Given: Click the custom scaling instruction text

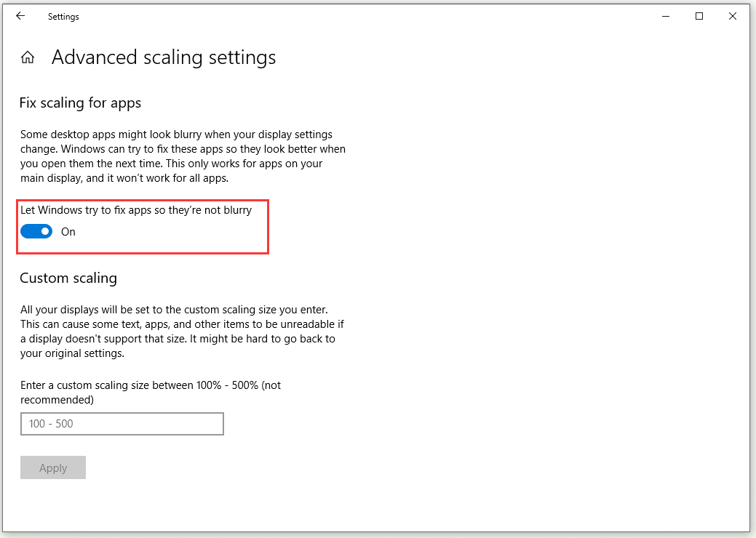Looking at the screenshot, I should [151, 392].
